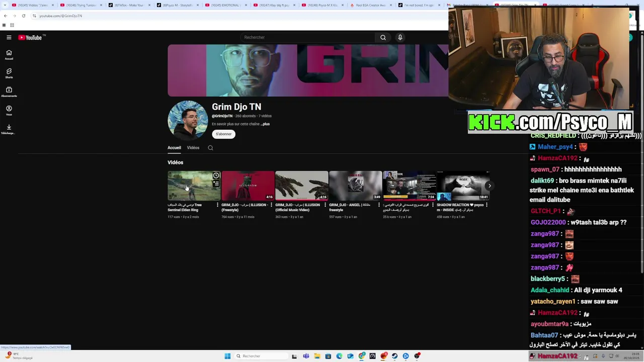
Task: View site information icon in address bar
Action: click(x=34, y=16)
